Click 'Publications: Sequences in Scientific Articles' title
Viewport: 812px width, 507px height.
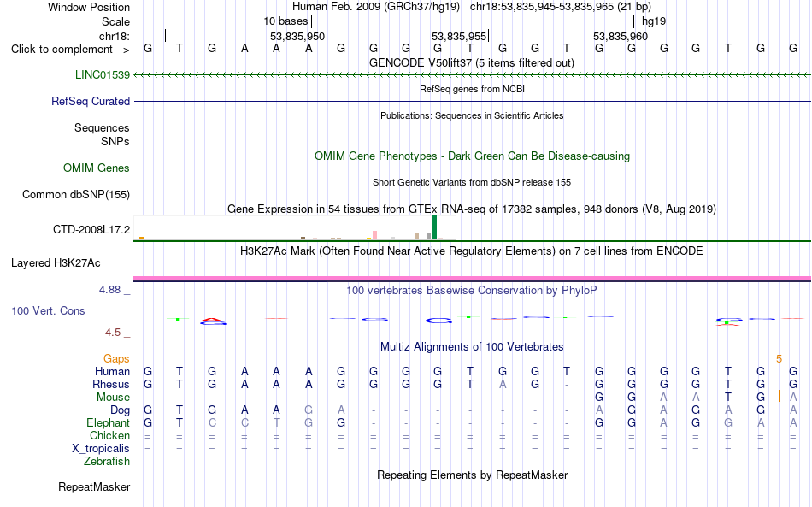pos(472,115)
